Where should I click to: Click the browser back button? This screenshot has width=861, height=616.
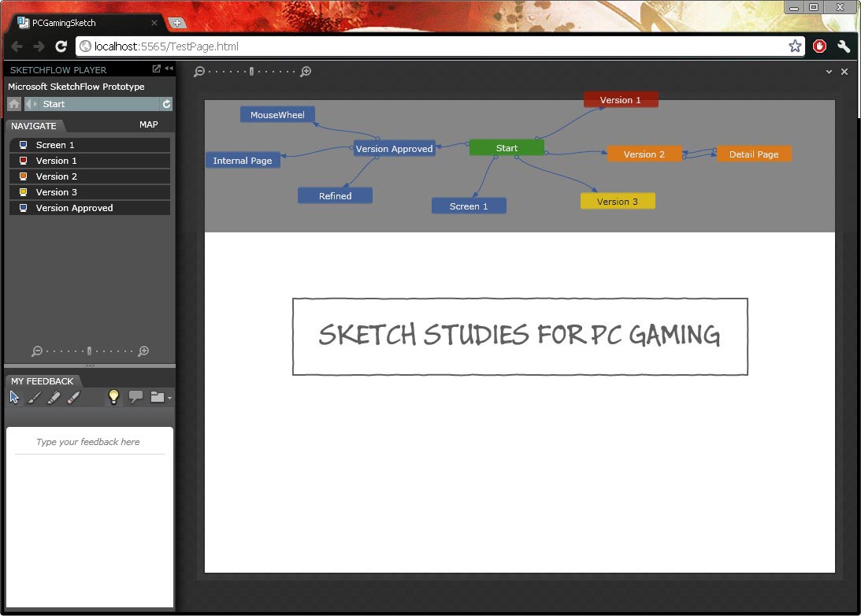pyautogui.click(x=17, y=46)
